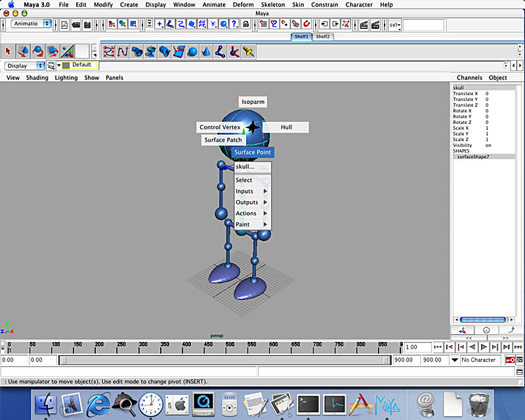Expand the Inputs submenu arrow
Screen dimensions: 525x420
[x=265, y=191]
